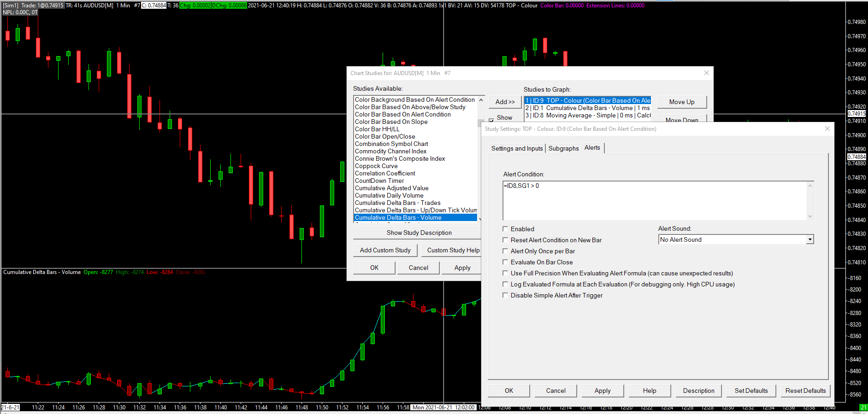Click Move Up in Chart Studies
Screen dimensions: 868x414
tap(682, 102)
